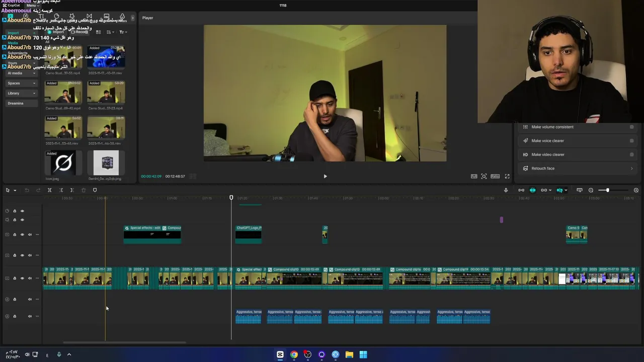Expand the Library section
Image resolution: width=644 pixels, height=362 pixels.
34,94
